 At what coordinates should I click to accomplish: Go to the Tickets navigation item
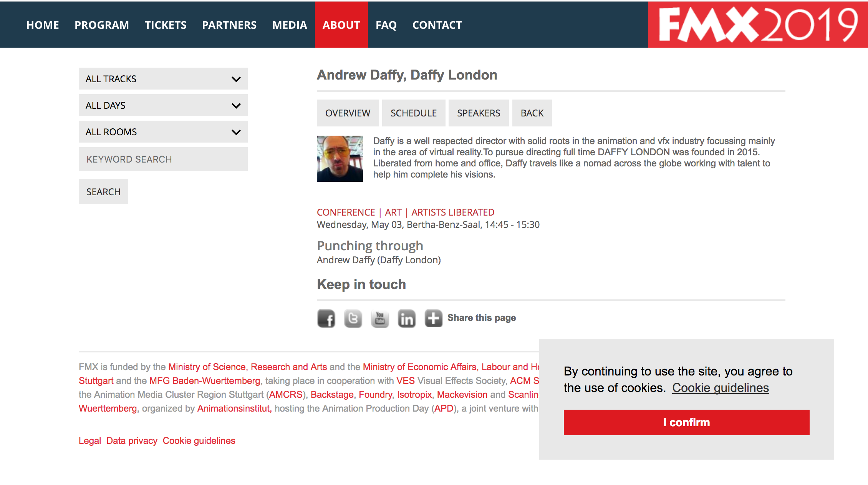point(166,25)
